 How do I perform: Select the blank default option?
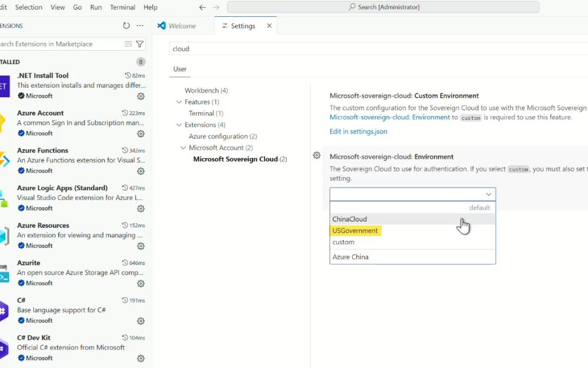coord(413,208)
